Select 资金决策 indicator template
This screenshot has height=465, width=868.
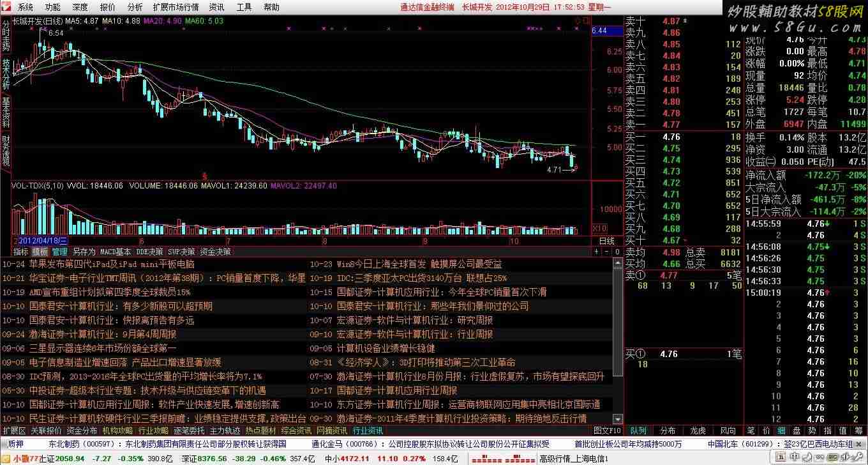pos(215,252)
